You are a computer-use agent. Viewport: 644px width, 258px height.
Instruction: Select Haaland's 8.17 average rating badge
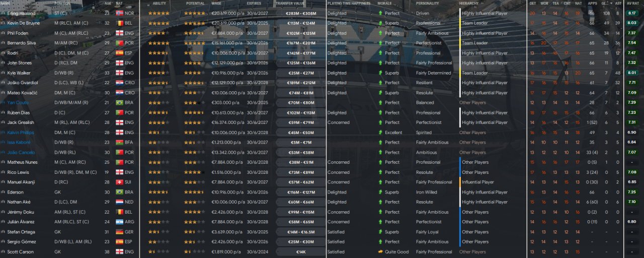coord(632,13)
